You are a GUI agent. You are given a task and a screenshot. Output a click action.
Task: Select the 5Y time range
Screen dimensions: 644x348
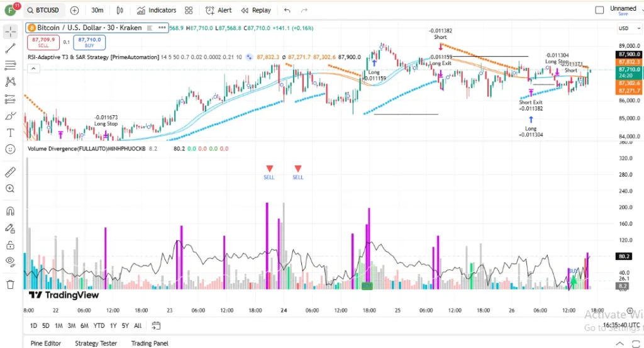(125, 325)
